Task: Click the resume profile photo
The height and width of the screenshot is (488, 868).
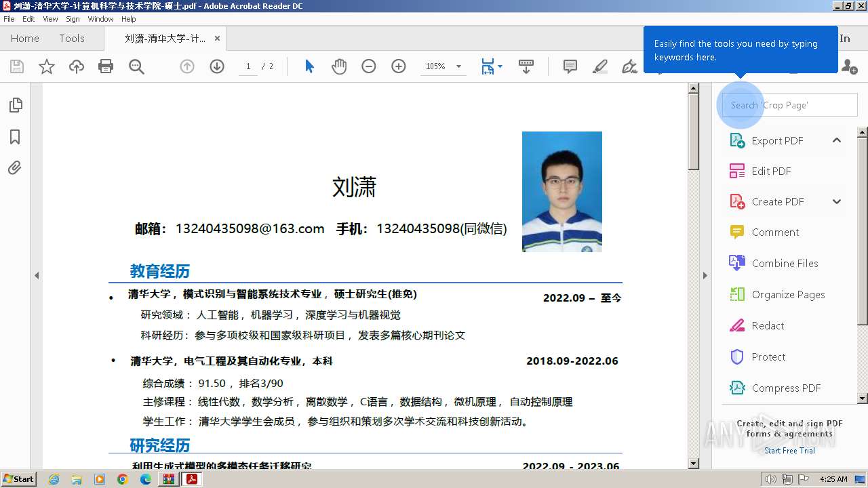Action: [562, 192]
